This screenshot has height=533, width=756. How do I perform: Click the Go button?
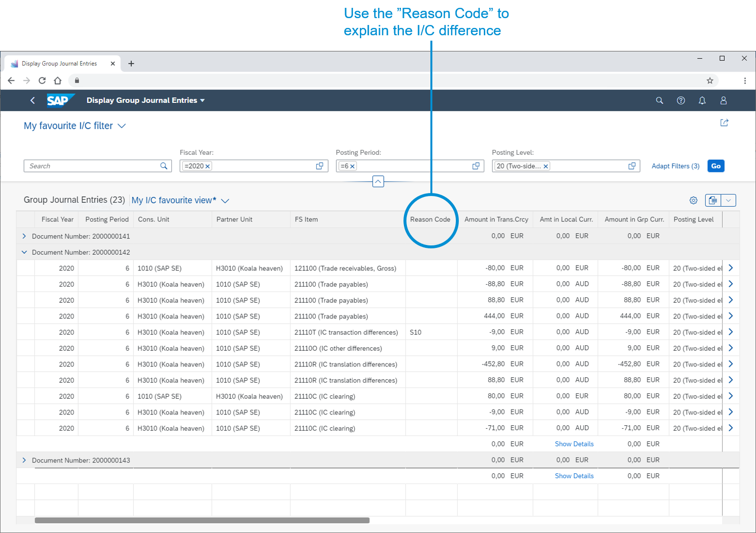pos(716,166)
